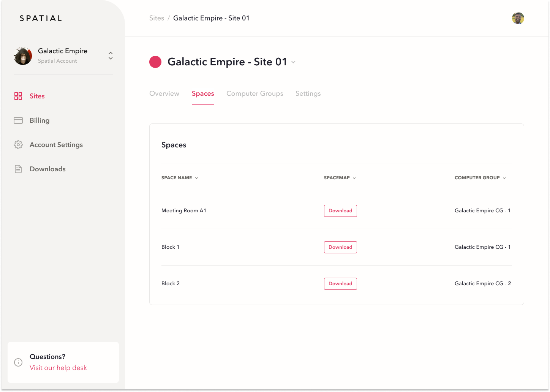Click the Visit our help desk link
The width and height of the screenshot is (550, 392).
tap(58, 368)
